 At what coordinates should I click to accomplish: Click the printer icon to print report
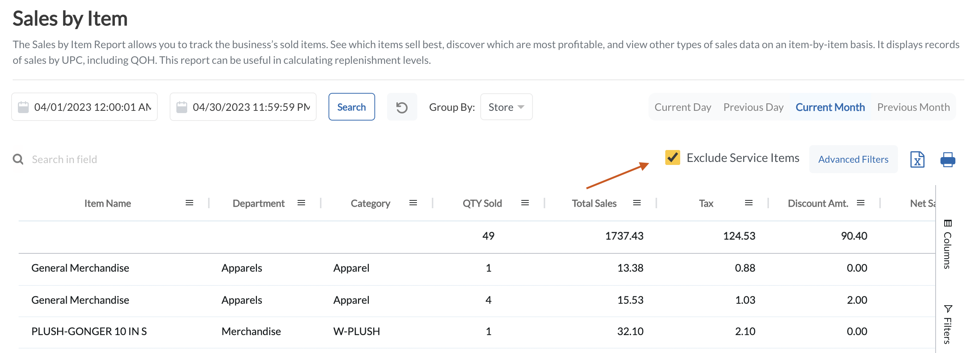coord(947,160)
